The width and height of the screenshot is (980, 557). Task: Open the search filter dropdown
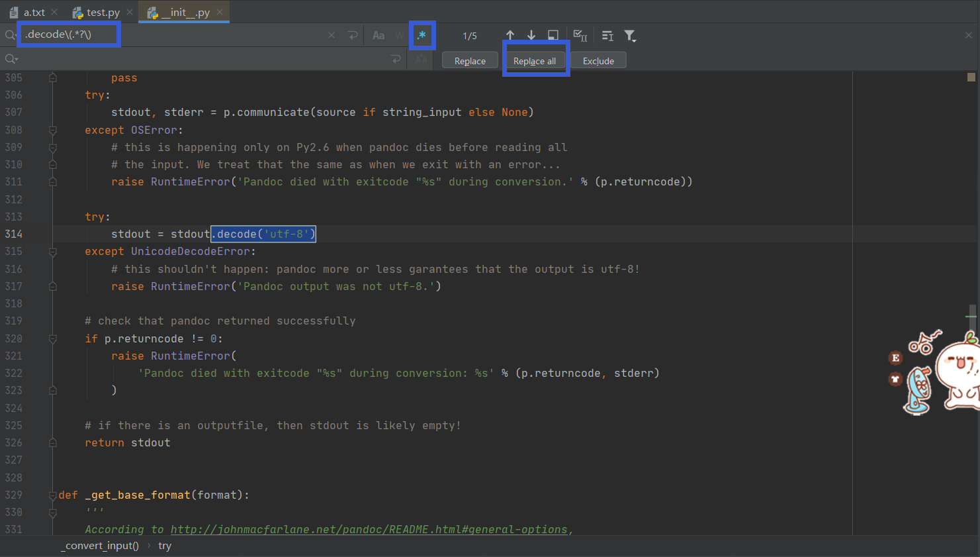[630, 36]
